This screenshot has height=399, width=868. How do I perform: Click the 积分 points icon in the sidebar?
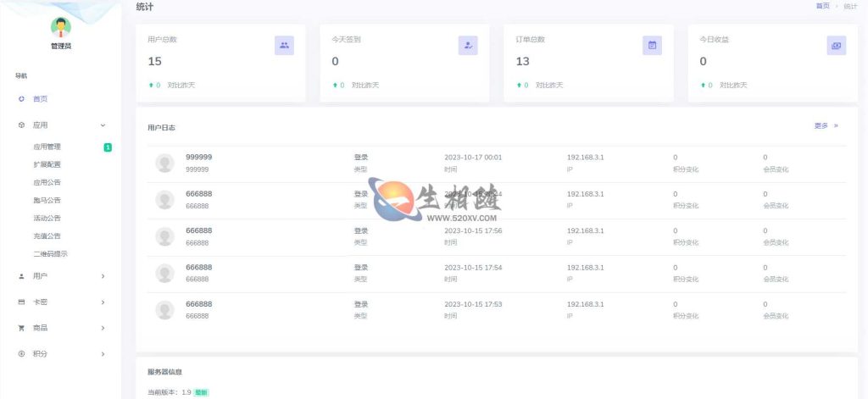point(21,353)
